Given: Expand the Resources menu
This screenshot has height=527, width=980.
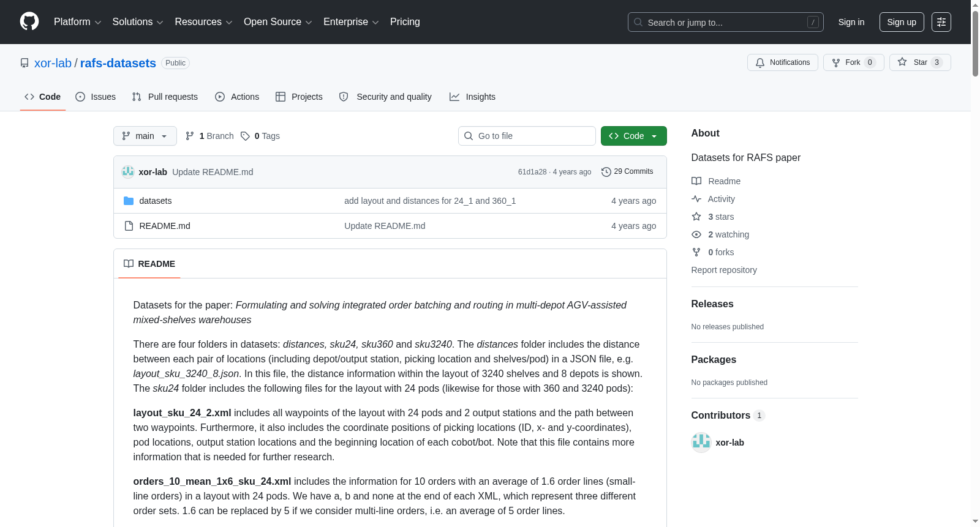Looking at the screenshot, I should pos(203,22).
